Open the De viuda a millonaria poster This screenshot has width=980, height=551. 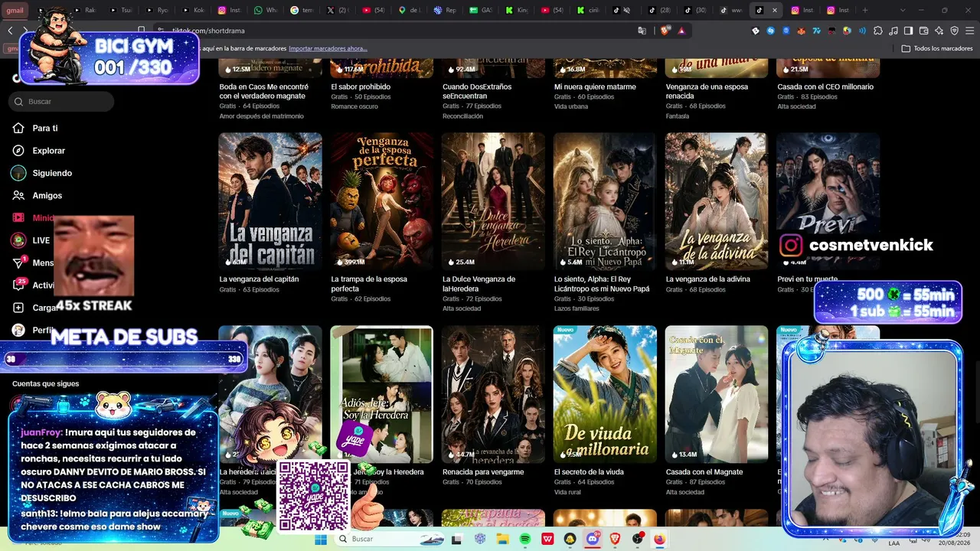pyautogui.click(x=605, y=394)
